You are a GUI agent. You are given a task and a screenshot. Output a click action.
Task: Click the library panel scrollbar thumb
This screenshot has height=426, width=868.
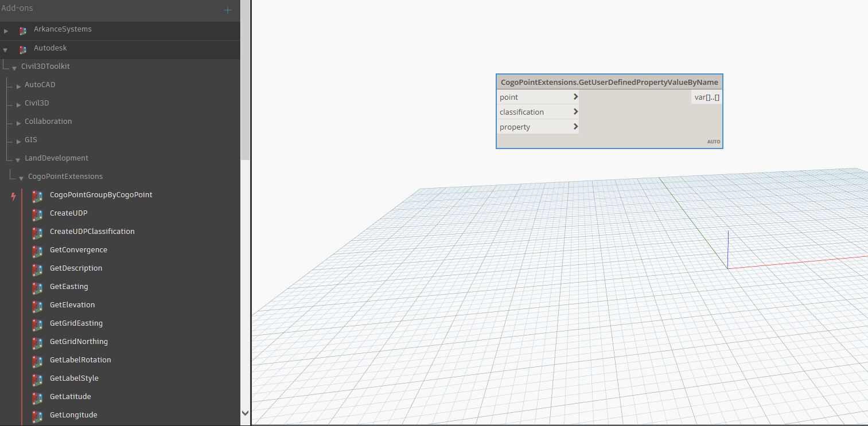coord(245,80)
